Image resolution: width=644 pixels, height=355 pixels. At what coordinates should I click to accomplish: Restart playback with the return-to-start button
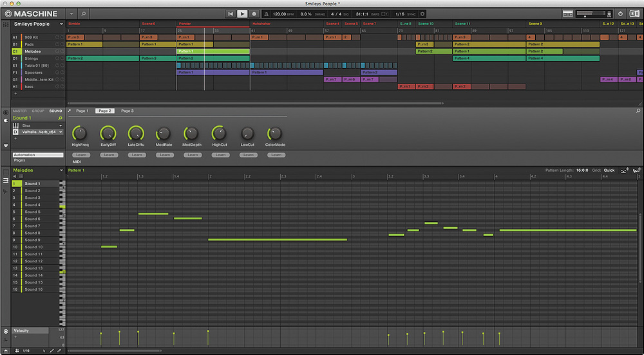231,14
